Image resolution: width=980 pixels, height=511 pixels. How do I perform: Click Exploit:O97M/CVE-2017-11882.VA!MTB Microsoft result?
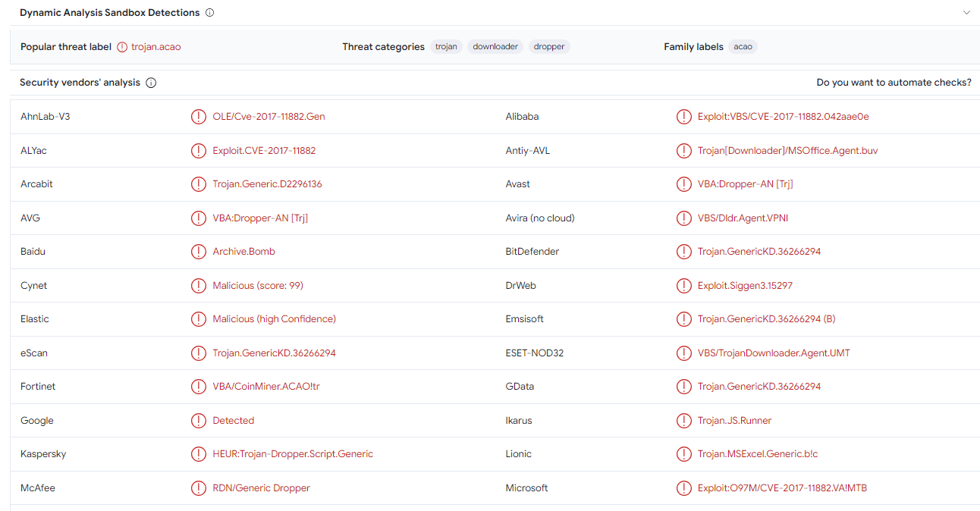[x=783, y=488]
